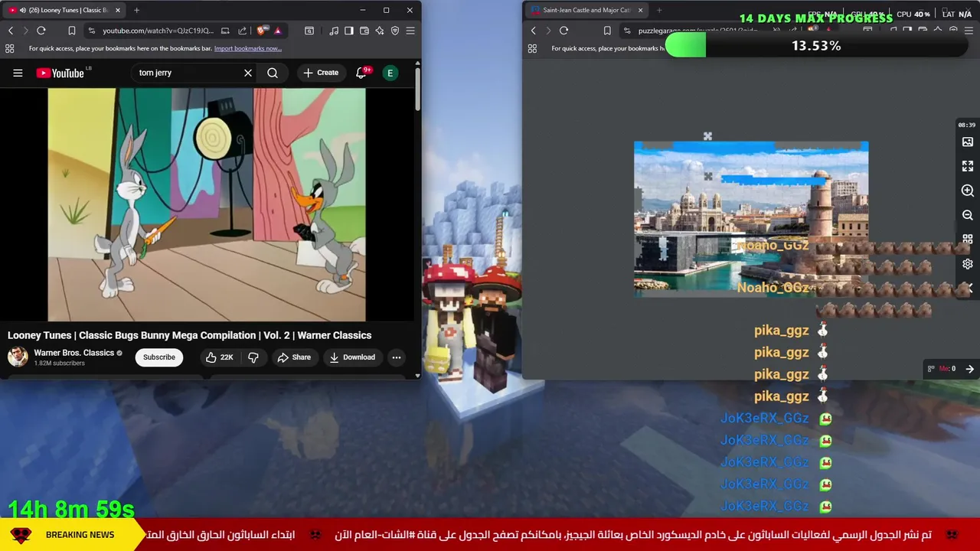
Task: Select the Saint-Jean Castle puzzle tab
Action: click(x=586, y=10)
